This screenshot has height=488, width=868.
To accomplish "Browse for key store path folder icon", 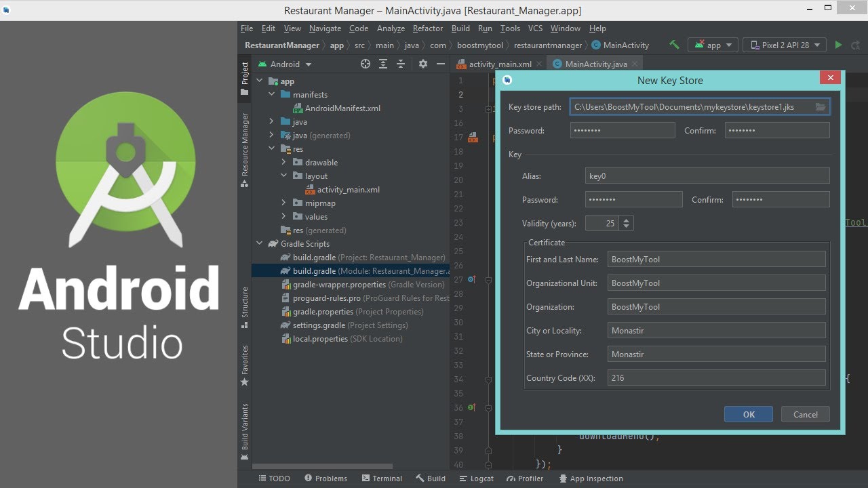I will 821,107.
